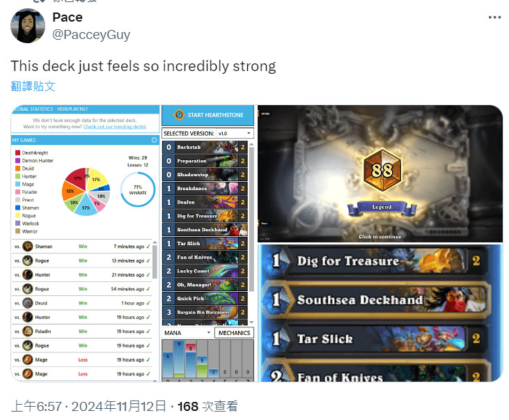Click the rank 88 Legend badge
Viewport: 509px width, 420px height.
pos(382,169)
